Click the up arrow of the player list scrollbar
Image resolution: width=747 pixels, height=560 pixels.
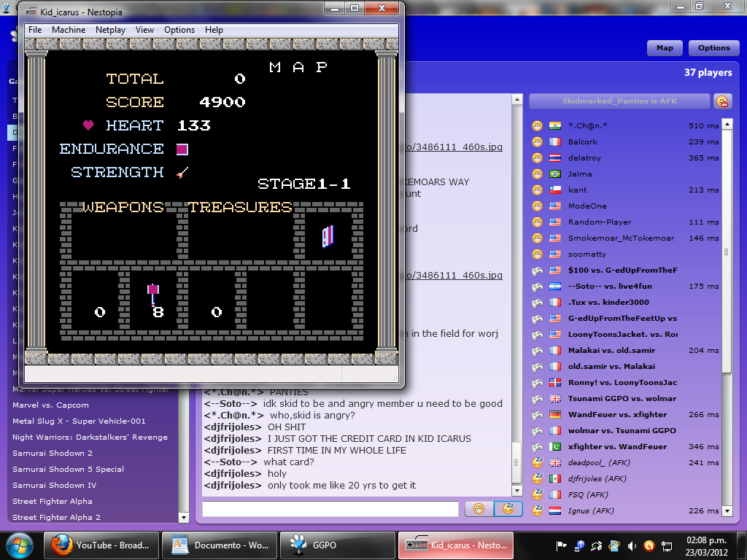coord(727,124)
